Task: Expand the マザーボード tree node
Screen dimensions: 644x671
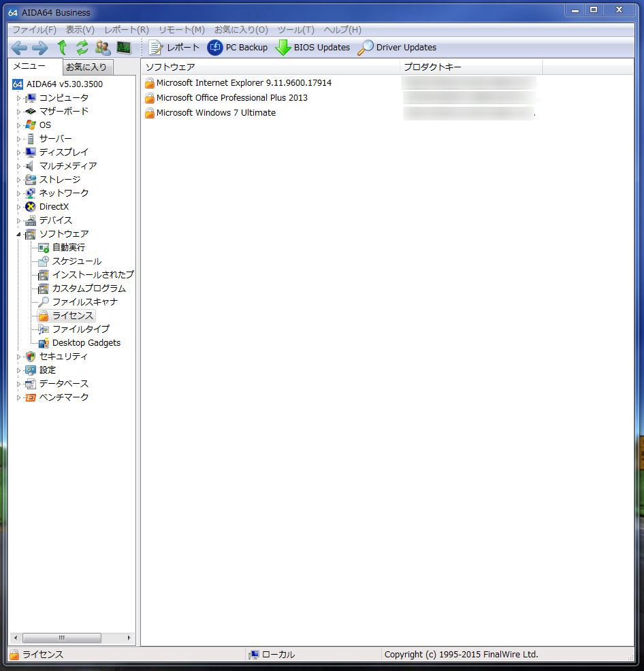Action: pyautogui.click(x=18, y=112)
